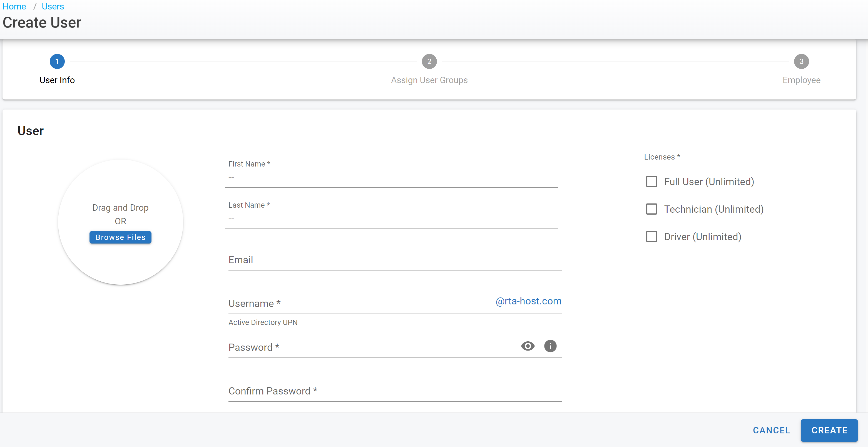Tick the Driver (Unlimited) license checkbox
868x447 pixels.
click(x=651, y=237)
